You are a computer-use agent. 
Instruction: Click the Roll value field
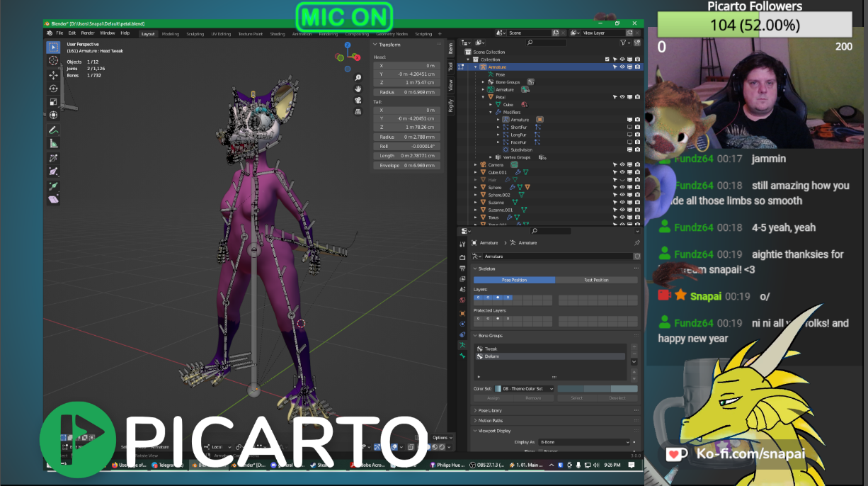coord(406,146)
